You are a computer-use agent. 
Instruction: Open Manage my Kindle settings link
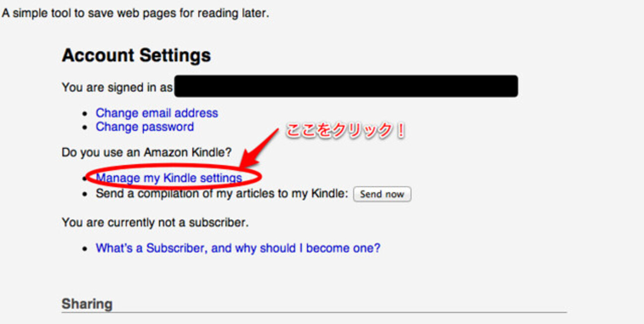point(169,178)
